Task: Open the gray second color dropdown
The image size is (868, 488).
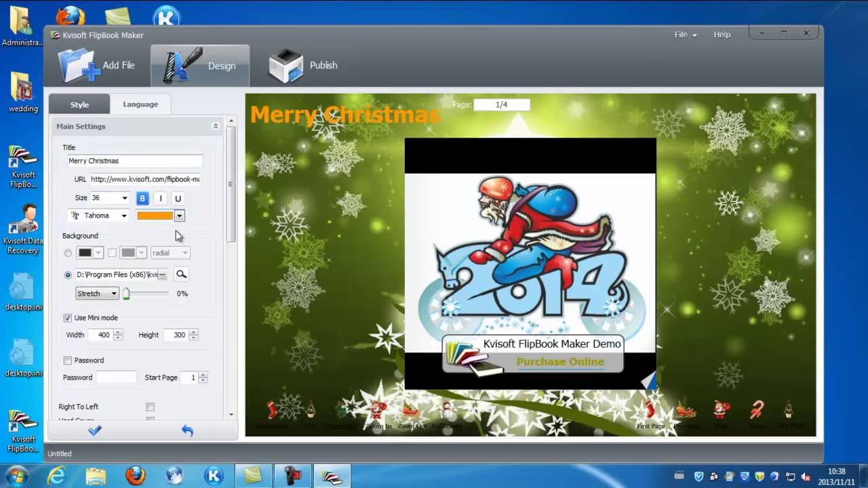Action: (x=141, y=253)
